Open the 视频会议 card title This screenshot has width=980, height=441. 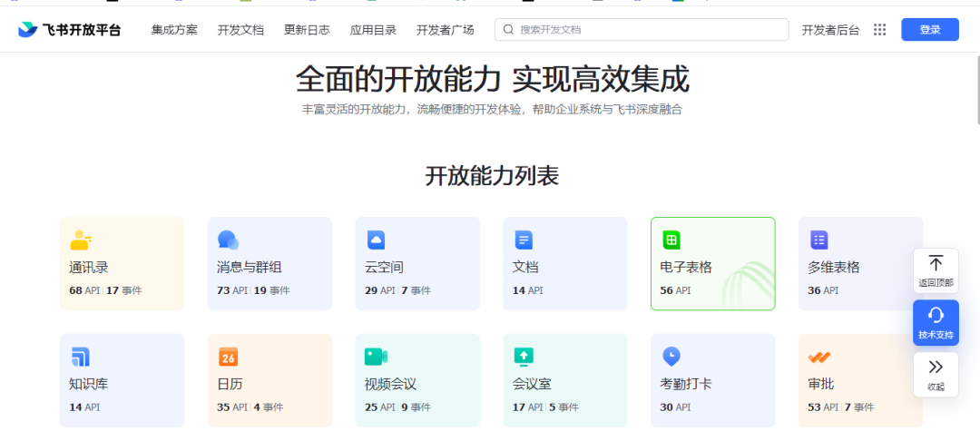(390, 384)
